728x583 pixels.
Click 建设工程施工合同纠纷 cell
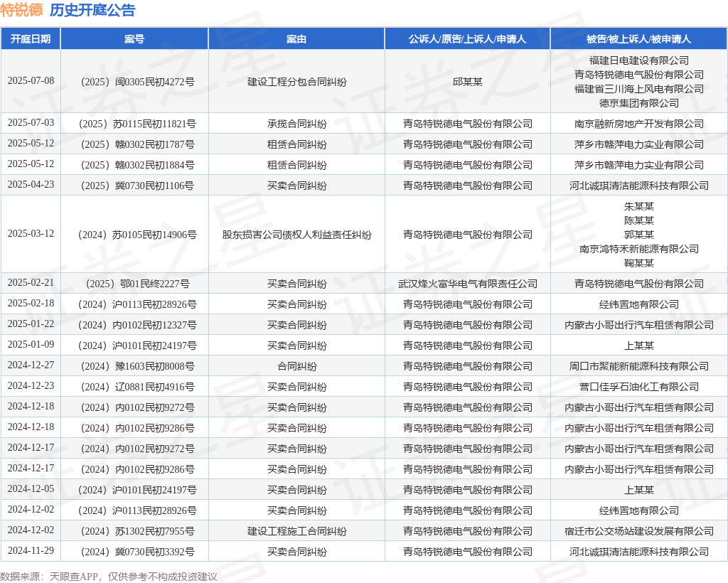tap(296, 532)
